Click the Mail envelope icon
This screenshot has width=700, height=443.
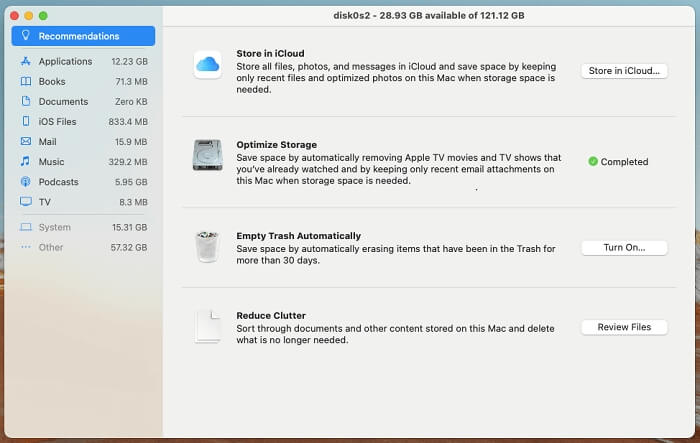(26, 142)
